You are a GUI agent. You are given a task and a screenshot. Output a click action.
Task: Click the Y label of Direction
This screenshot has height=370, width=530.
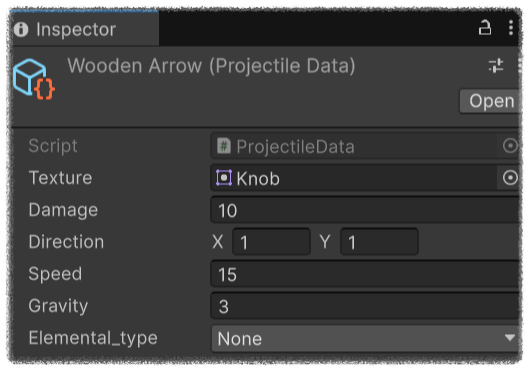(325, 242)
